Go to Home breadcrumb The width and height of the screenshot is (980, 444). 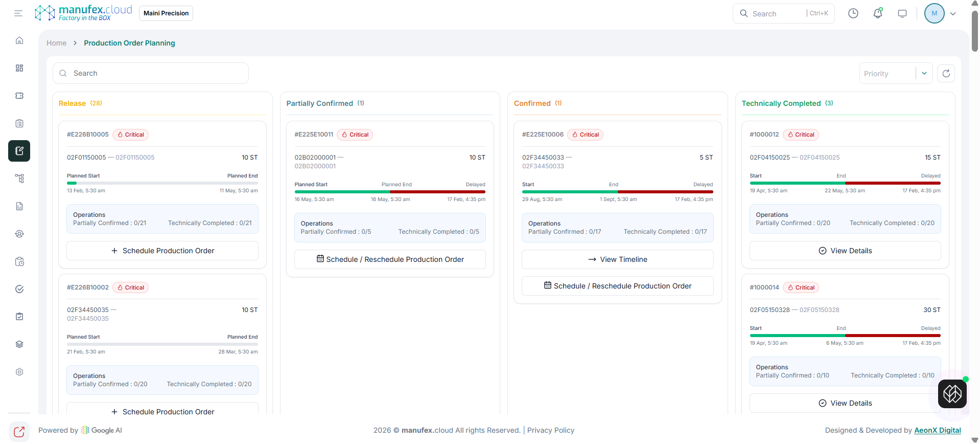(56, 43)
